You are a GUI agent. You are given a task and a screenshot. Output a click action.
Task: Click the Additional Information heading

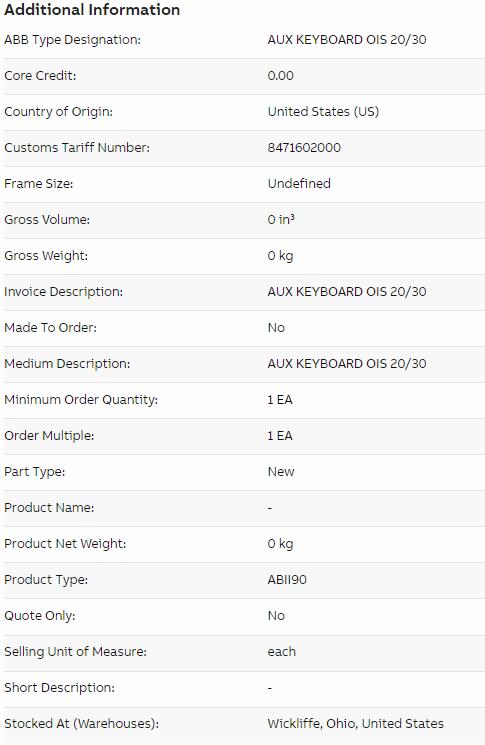92,10
